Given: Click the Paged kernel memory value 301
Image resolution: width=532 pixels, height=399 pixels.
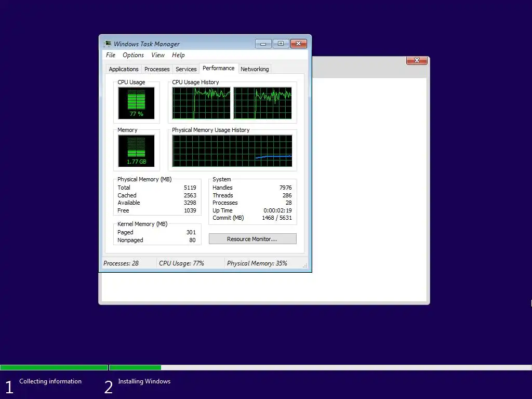Looking at the screenshot, I should [x=191, y=232].
